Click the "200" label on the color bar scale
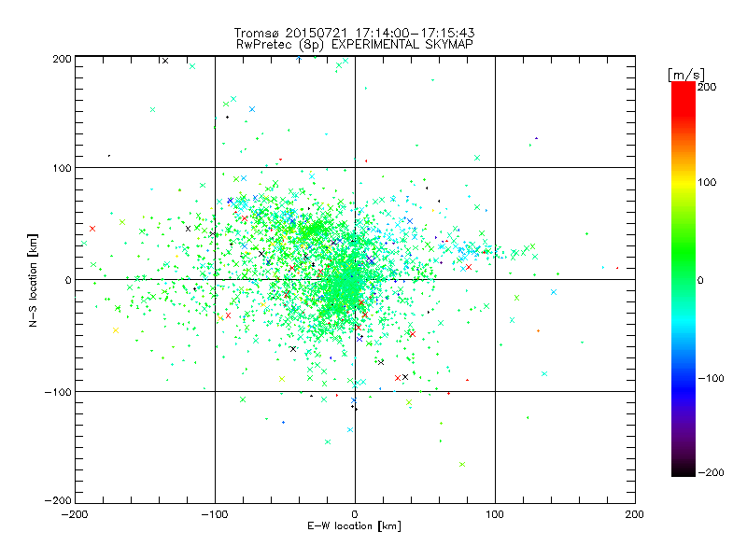The image size is (747, 560). click(x=707, y=87)
